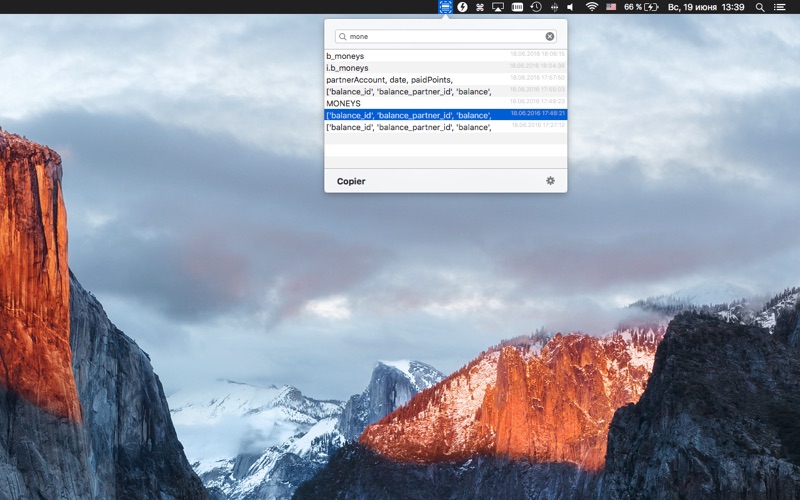The height and width of the screenshot is (500, 800).
Task: Click the timestamp on the 'MONEYS' row
Action: [537, 101]
